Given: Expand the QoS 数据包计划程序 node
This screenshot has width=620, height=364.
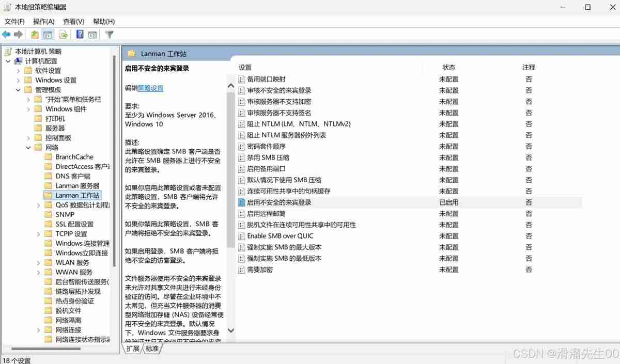Looking at the screenshot, I should [38, 204].
